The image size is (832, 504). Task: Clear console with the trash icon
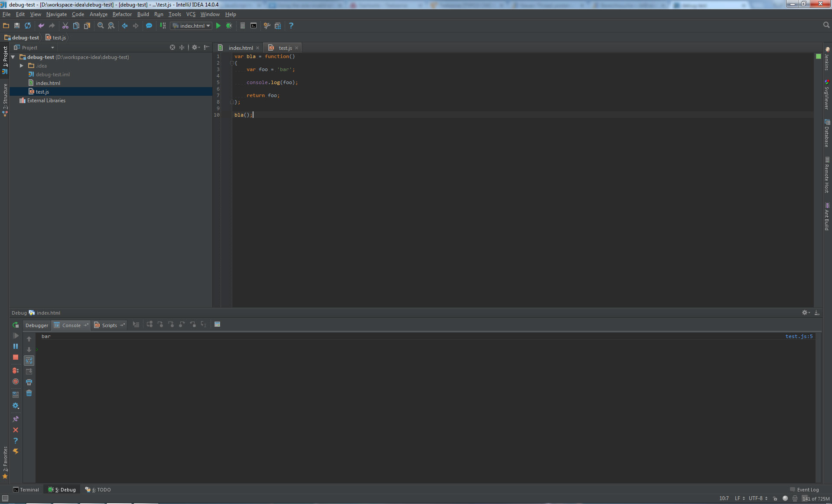point(29,393)
